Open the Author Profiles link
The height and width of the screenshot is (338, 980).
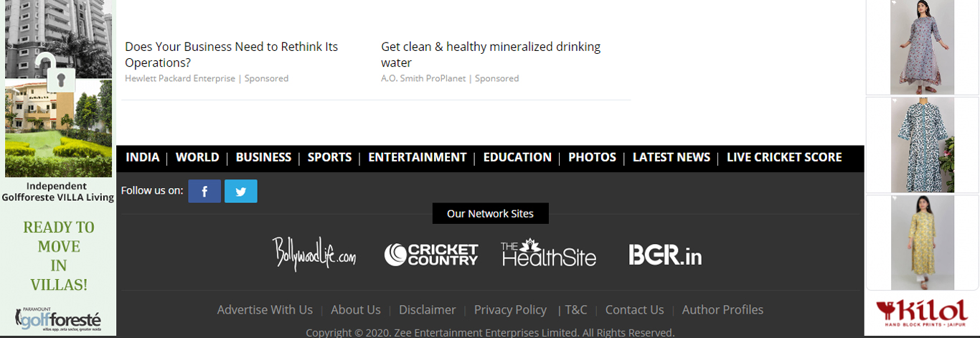[722, 310]
